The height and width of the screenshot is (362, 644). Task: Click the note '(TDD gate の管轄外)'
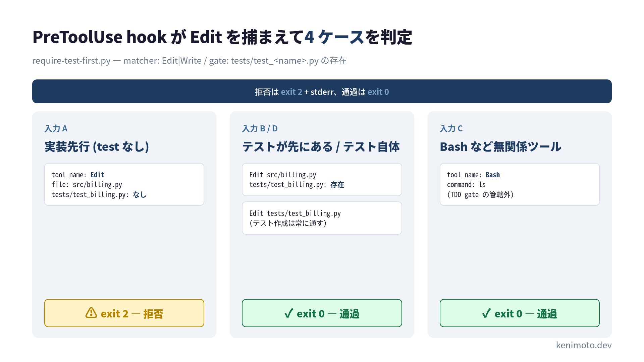coord(480,194)
